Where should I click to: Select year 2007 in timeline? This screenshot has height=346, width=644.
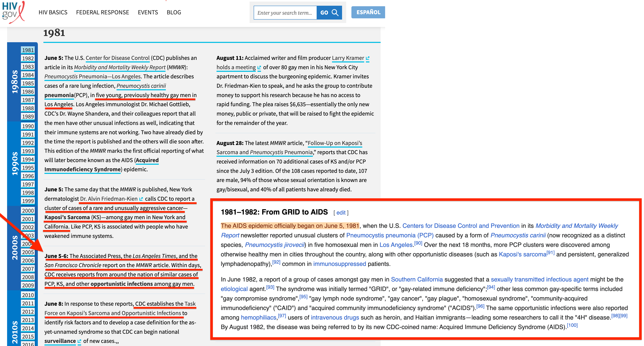pyautogui.click(x=28, y=269)
